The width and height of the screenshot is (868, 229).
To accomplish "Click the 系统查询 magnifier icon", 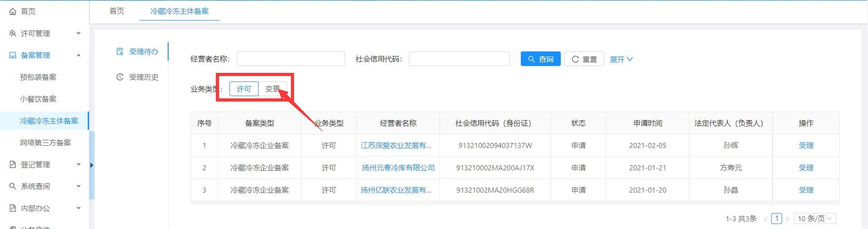I will (13, 186).
